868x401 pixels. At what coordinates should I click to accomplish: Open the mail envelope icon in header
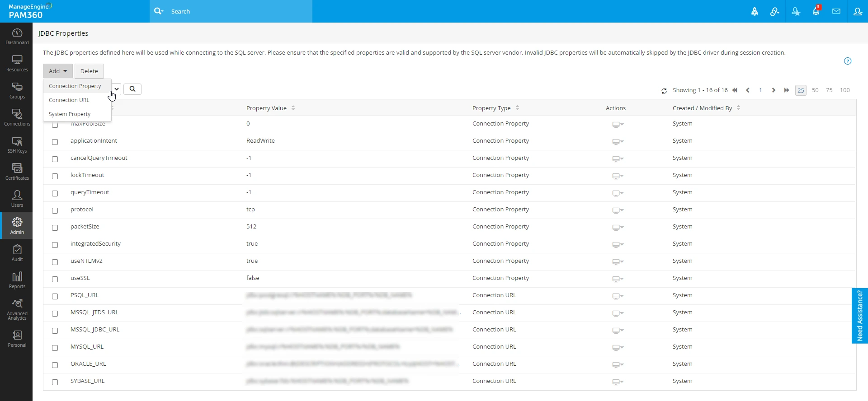(836, 11)
